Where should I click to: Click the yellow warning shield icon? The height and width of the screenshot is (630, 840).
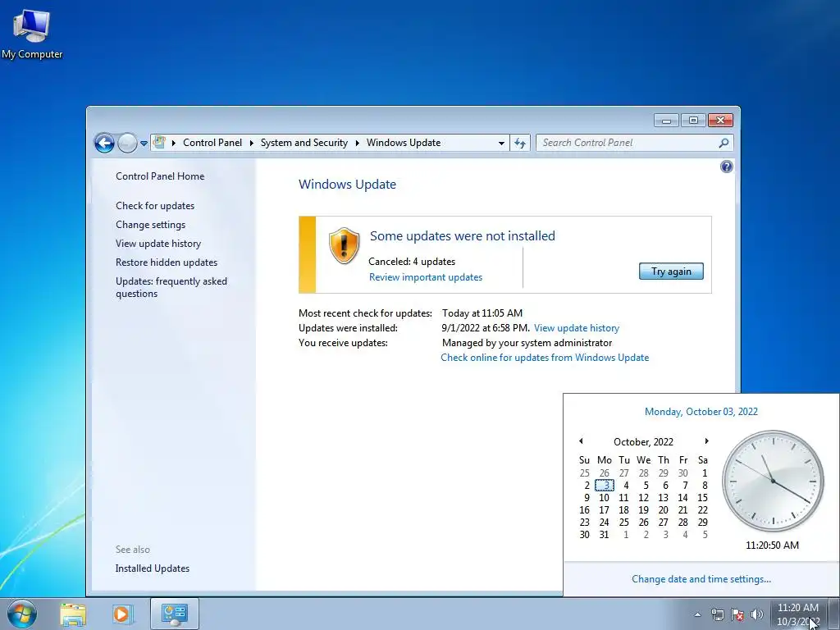(344, 245)
